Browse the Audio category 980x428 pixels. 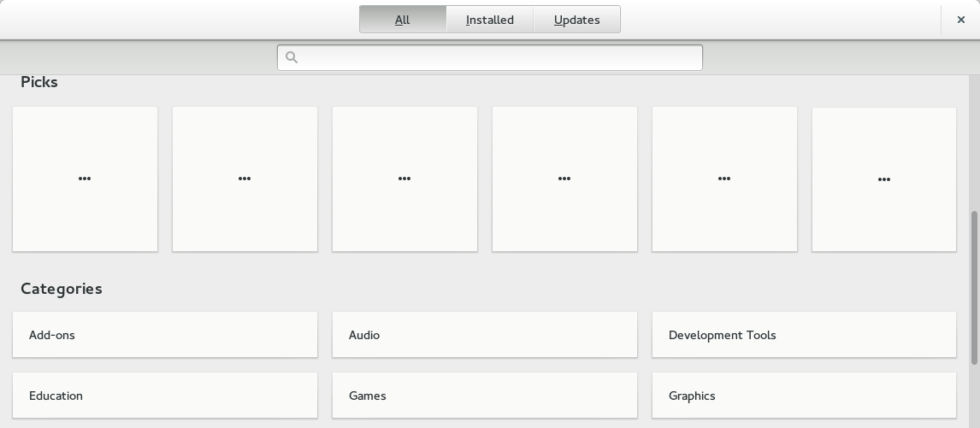coord(484,335)
